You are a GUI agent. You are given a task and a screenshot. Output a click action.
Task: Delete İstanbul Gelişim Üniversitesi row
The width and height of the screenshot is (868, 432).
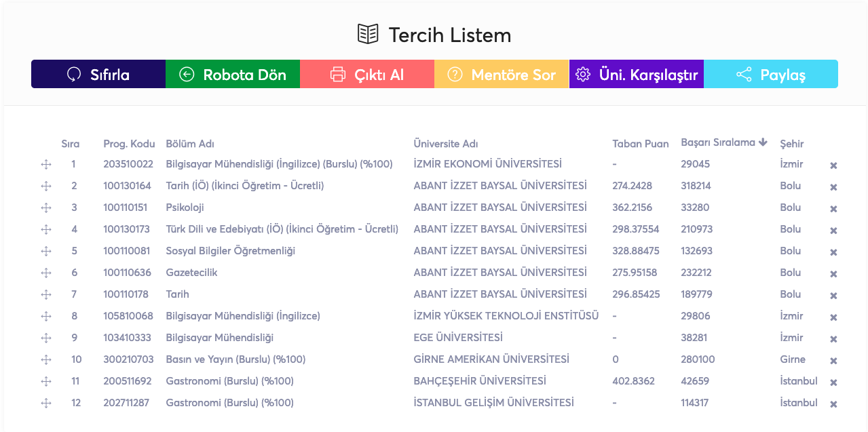[x=833, y=404]
